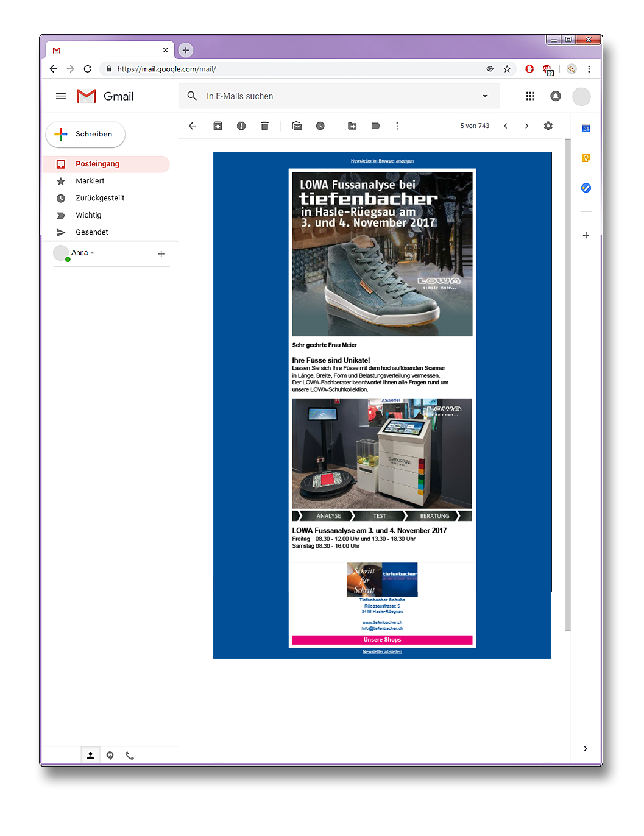Image resolution: width=644 pixels, height=836 pixels.
Task: Select 'Sehr geehrte Frau Meier' text
Action: pos(324,345)
